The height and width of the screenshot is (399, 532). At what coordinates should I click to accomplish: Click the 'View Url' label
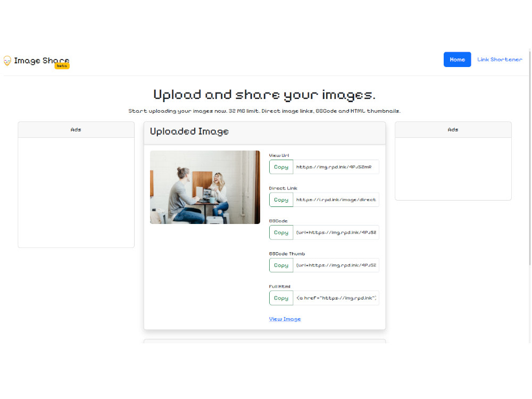coord(279,155)
